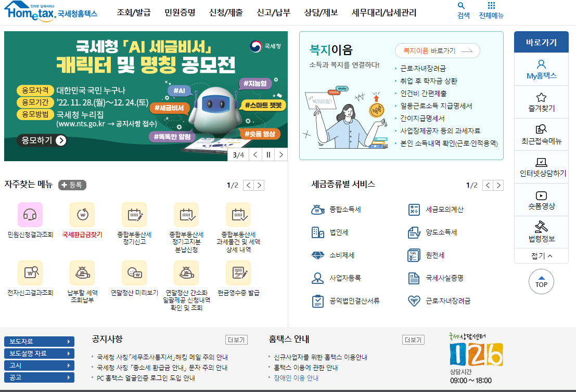
Task: Click the 국세환급금찾기 icon
Action: [82, 215]
